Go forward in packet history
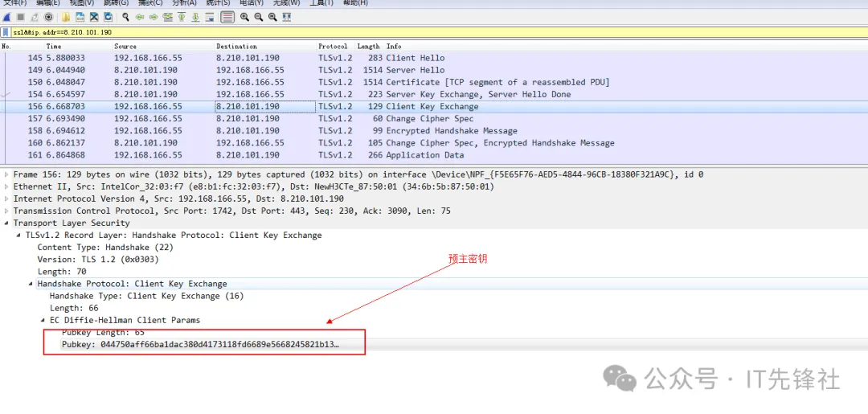 point(154,17)
